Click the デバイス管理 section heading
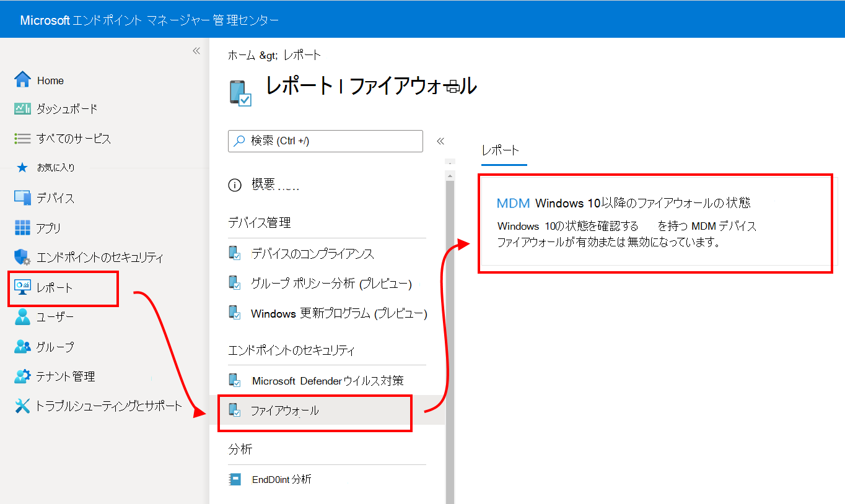 click(259, 222)
